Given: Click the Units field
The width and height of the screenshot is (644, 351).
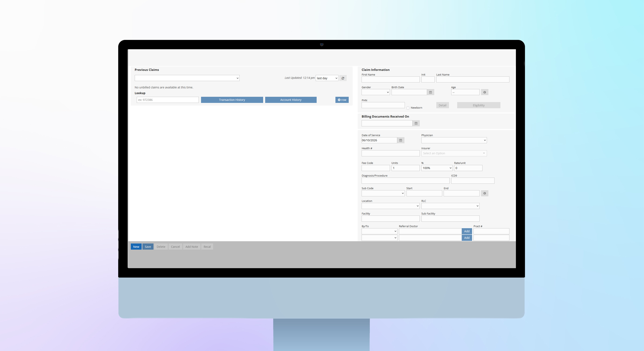Looking at the screenshot, I should coord(405,168).
